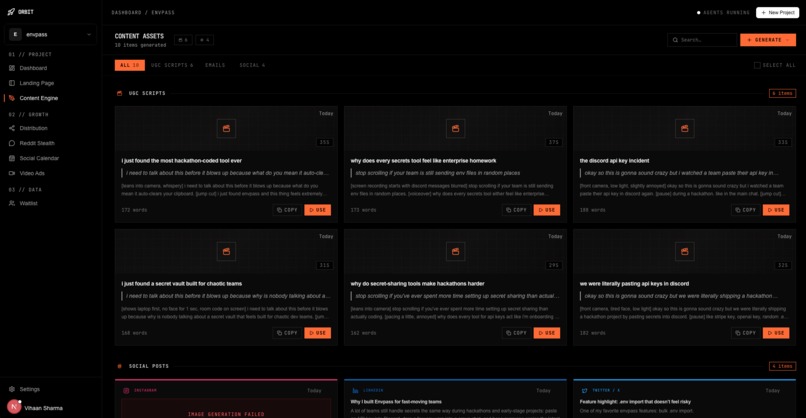
Task: Copy the 'most hackathon-coded tool ever' script
Action: [x=287, y=210]
